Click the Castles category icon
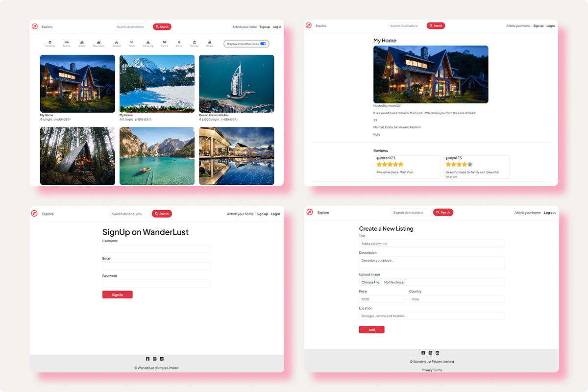Viewport: 588px width, 392px height. click(117, 43)
